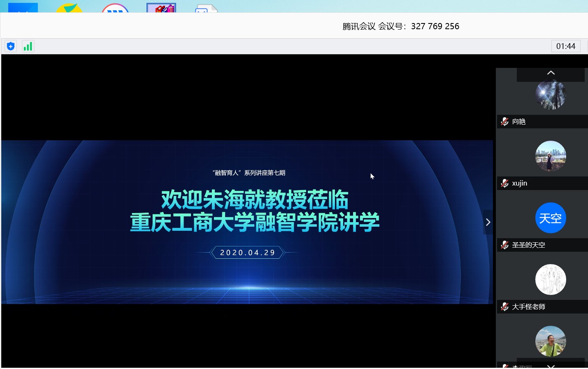Image resolution: width=588 pixels, height=369 pixels.
Task: Click the meeting ID 327 769 256 title
Action: (401, 26)
